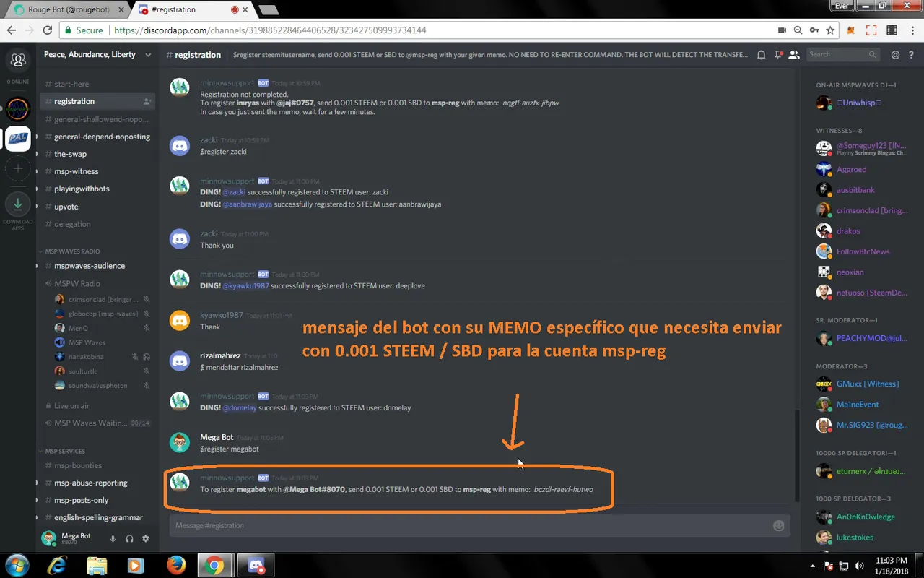Click the Message #registration input box
This screenshot has height=578, width=924.
tap(479, 525)
